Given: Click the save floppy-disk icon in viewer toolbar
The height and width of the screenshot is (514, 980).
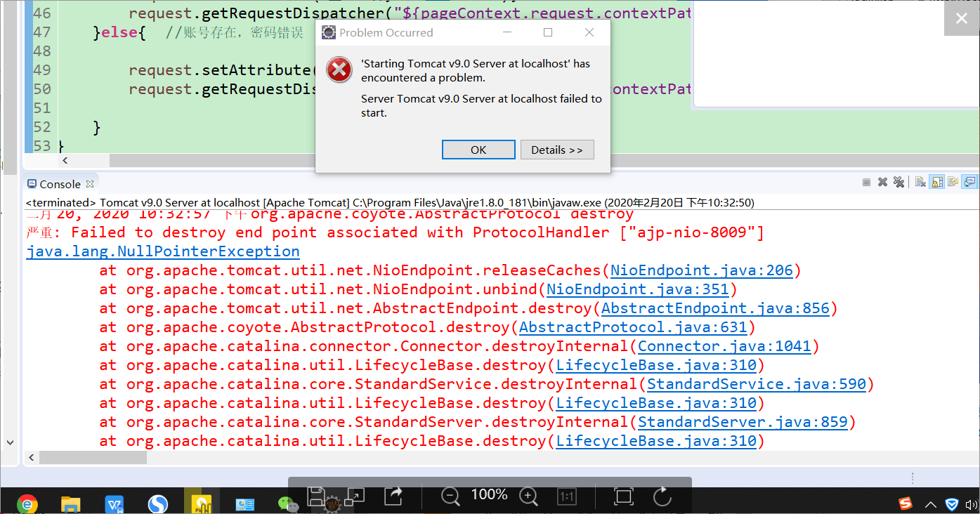Looking at the screenshot, I should click(316, 496).
